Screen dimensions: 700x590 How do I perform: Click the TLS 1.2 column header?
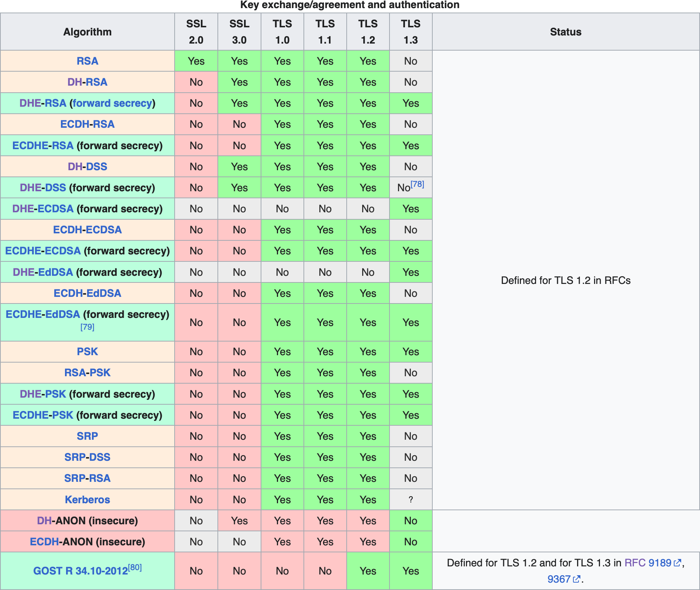click(x=368, y=32)
